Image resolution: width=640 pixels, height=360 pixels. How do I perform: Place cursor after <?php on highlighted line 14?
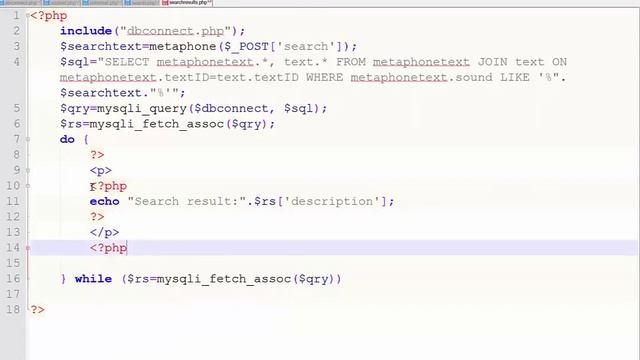pyautogui.click(x=127, y=248)
